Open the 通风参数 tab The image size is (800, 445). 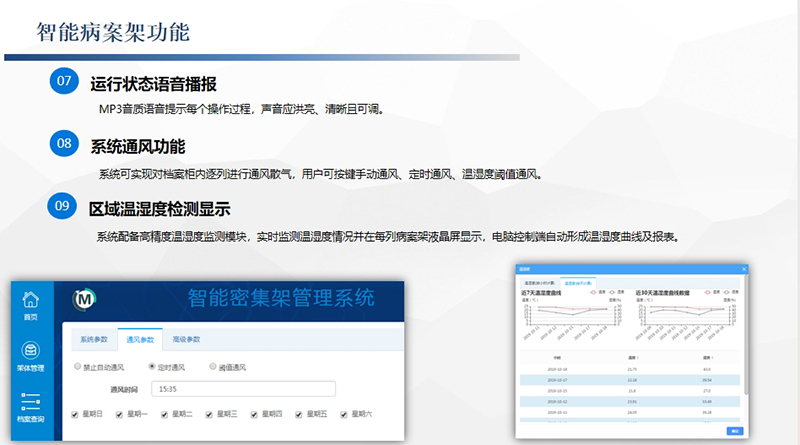138,339
